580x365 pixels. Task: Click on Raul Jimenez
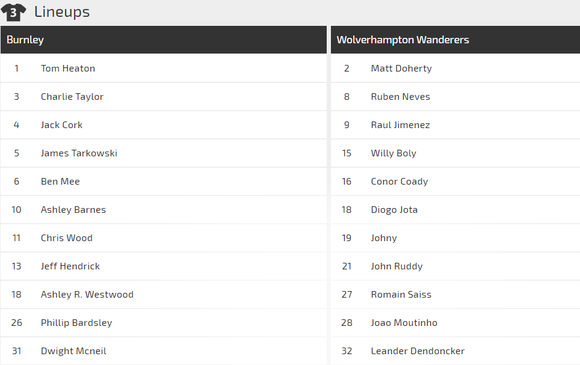coord(400,125)
